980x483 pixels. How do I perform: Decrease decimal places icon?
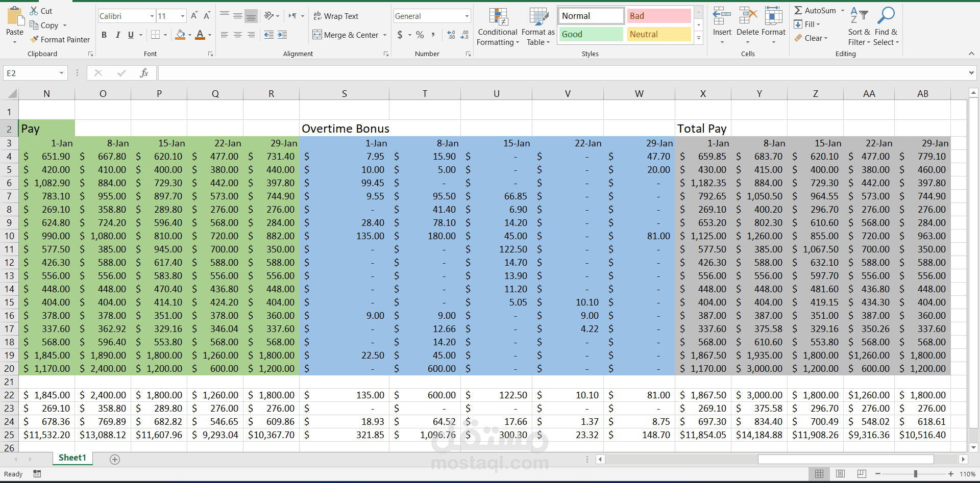(464, 35)
